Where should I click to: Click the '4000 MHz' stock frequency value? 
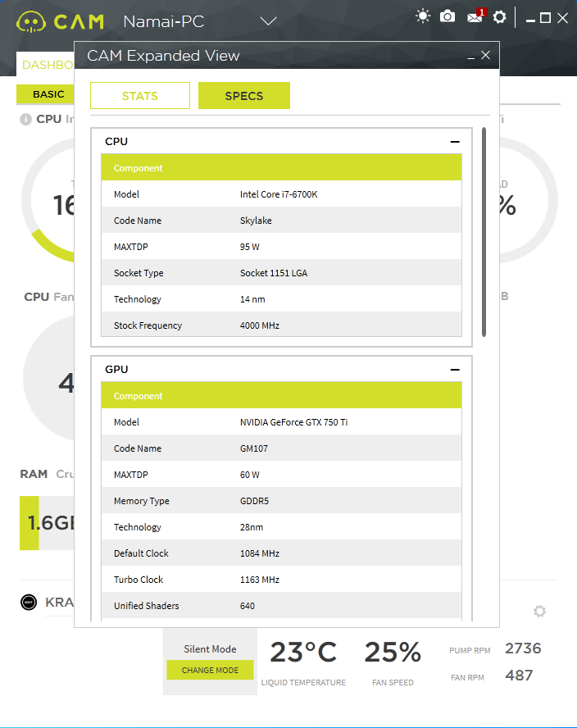[x=260, y=325]
